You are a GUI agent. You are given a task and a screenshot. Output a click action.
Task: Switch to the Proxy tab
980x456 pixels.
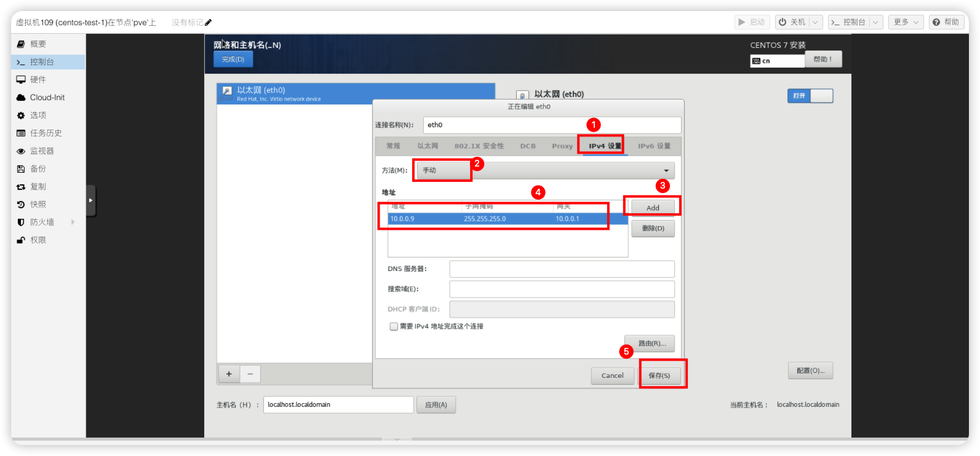(x=562, y=146)
